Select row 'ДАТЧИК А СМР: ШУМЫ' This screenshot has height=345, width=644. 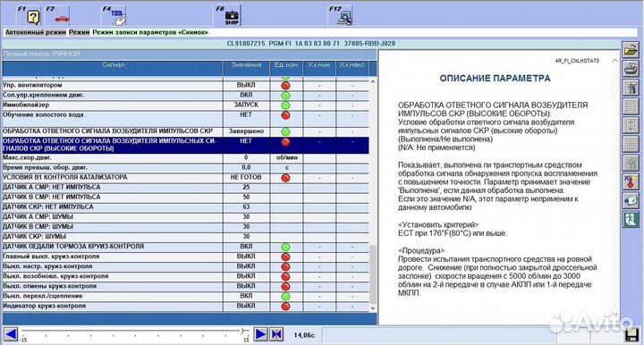pos(186,217)
